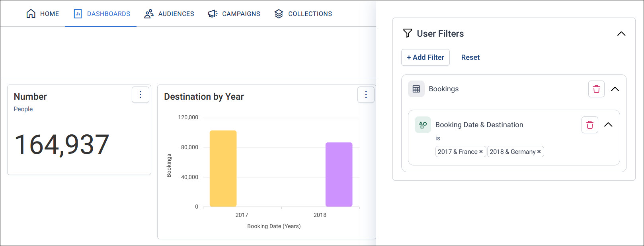Screen dimensions: 644x246
Task: Click the Booking Date & Destination shapes icon
Action: coord(423,125)
